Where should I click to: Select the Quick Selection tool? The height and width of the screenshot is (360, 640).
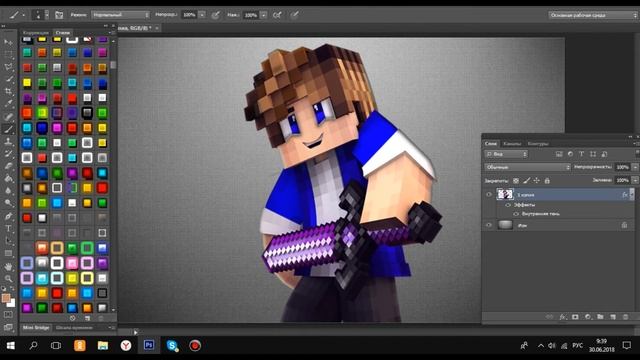(x=8, y=79)
